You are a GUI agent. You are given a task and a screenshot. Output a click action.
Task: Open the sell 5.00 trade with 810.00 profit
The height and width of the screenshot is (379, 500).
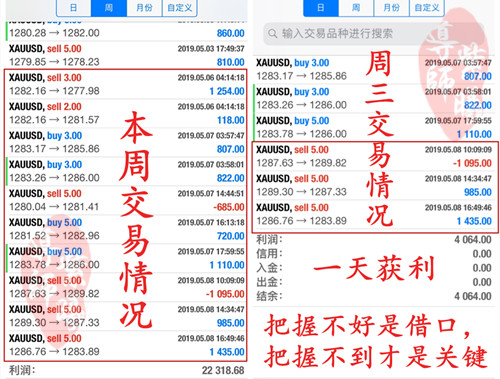pyautogui.click(x=126, y=55)
